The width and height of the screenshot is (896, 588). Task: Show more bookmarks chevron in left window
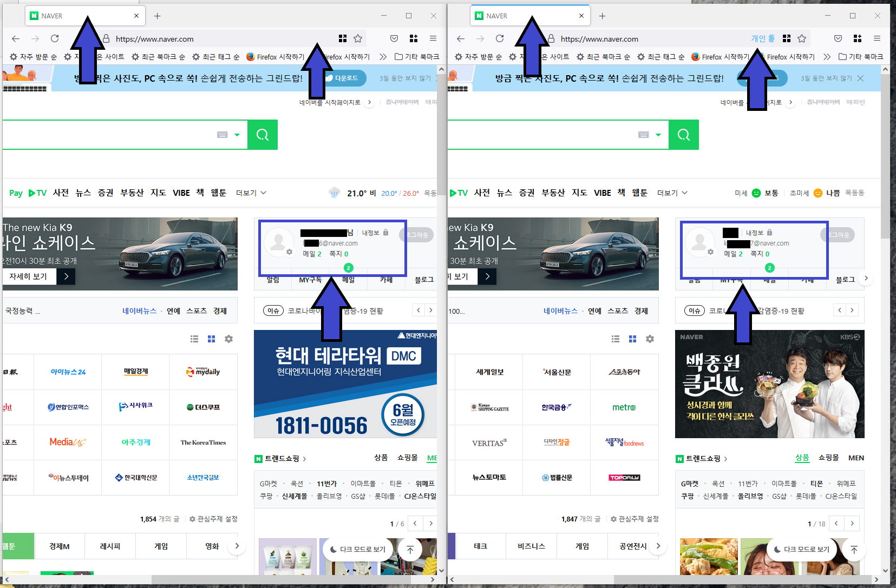[x=383, y=56]
